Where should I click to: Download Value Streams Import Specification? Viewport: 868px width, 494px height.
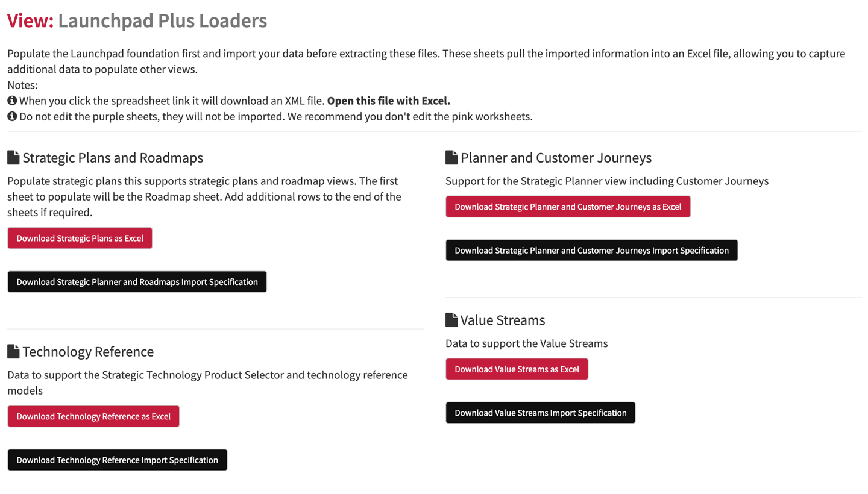[x=540, y=413]
